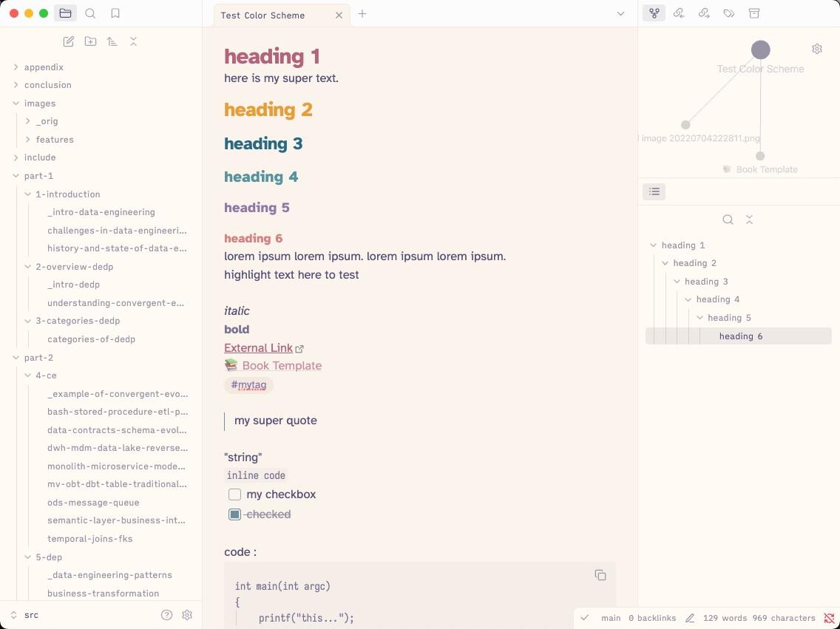Open the bookmarks panel icon
840x629 pixels.
tap(115, 14)
